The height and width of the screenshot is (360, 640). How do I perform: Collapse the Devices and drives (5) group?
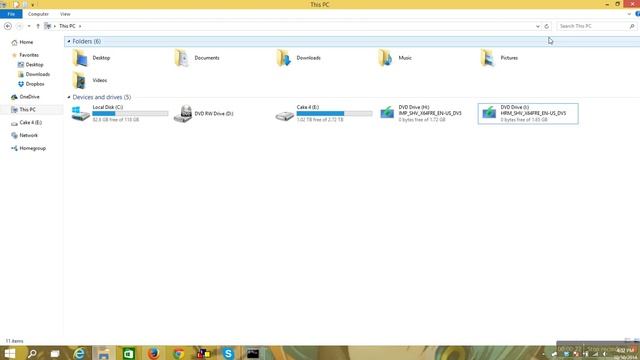click(x=69, y=97)
